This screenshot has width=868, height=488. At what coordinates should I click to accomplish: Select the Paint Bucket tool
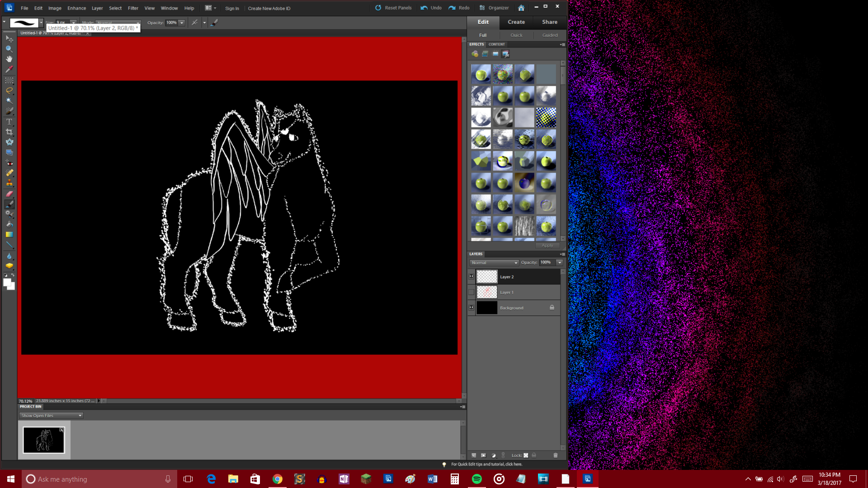tap(9, 225)
